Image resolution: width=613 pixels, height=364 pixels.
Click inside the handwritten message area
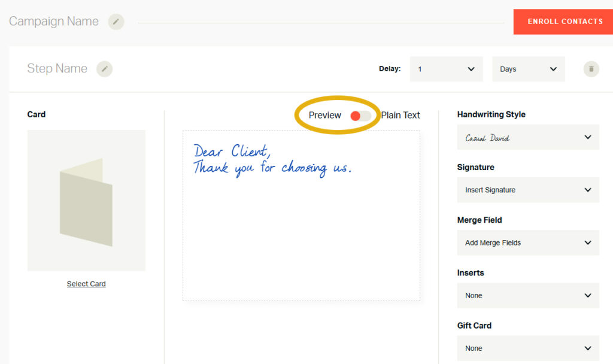click(301, 227)
